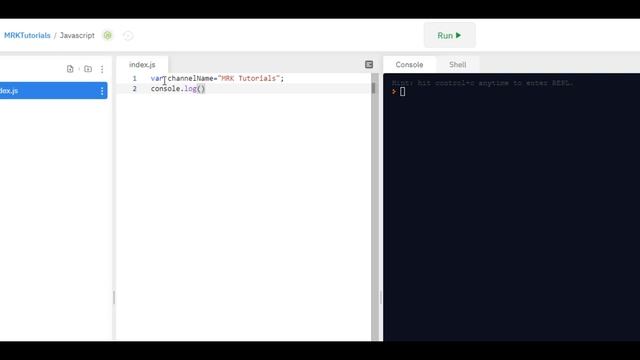Open the index.js file options menu
640x360 pixels.
(x=102, y=91)
